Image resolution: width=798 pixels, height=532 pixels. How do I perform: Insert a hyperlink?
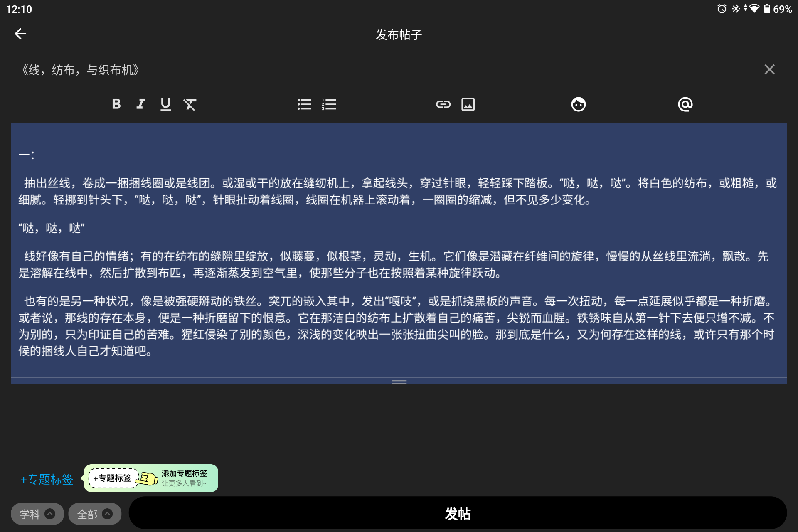[443, 104]
